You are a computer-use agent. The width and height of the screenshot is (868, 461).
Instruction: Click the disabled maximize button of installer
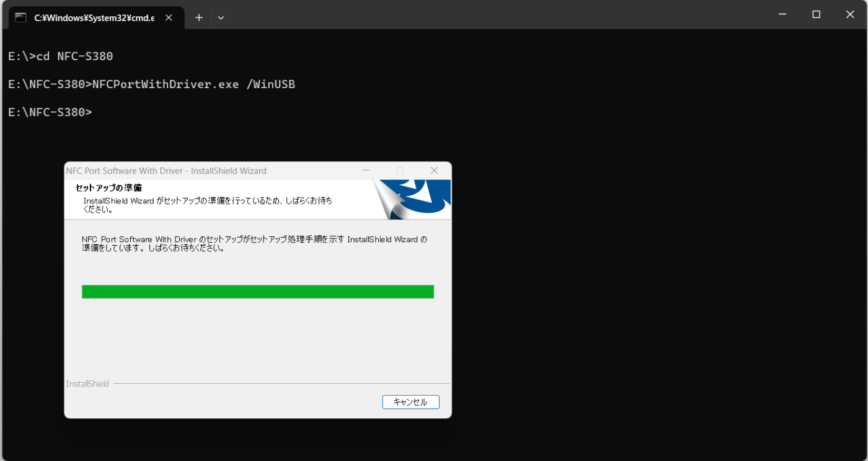(400, 171)
